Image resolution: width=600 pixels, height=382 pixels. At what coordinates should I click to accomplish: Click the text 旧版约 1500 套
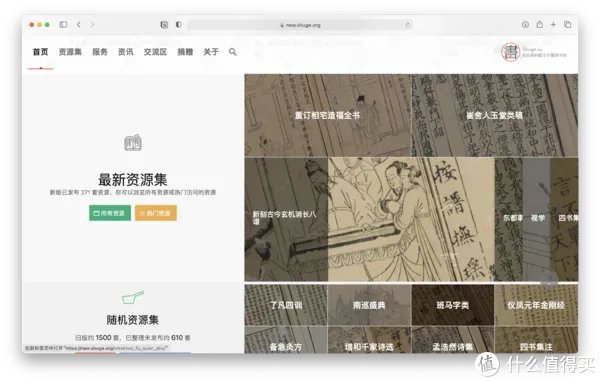96,338
